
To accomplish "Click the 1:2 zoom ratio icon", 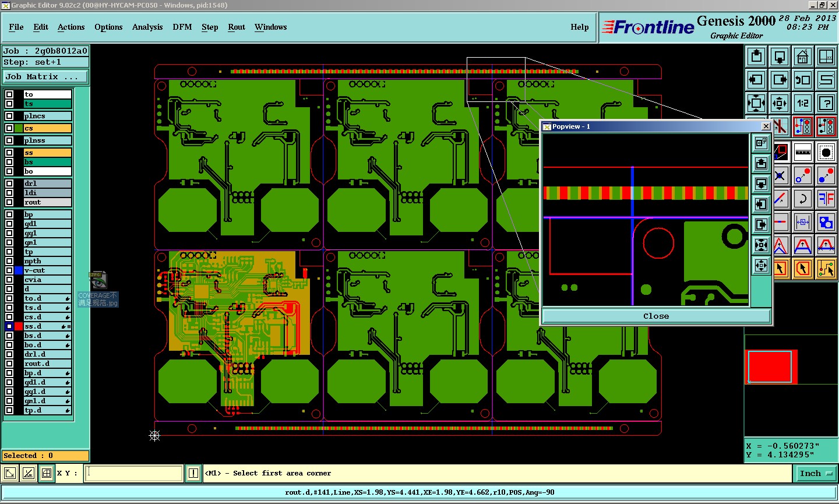I will coord(803,103).
